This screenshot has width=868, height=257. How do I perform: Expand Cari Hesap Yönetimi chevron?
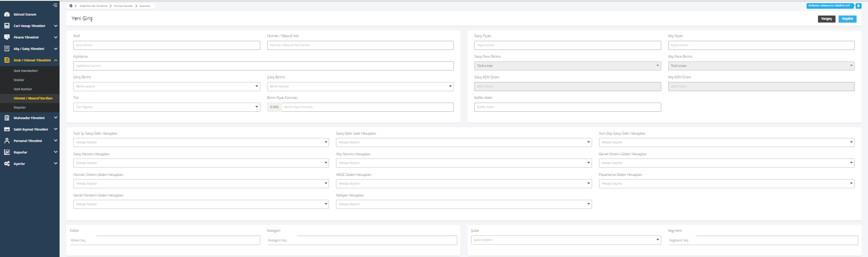point(55,26)
